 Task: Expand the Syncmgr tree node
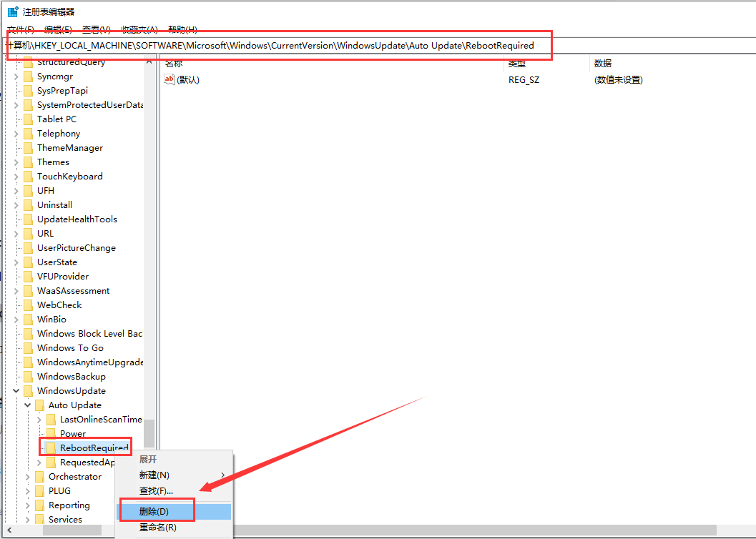(x=16, y=76)
